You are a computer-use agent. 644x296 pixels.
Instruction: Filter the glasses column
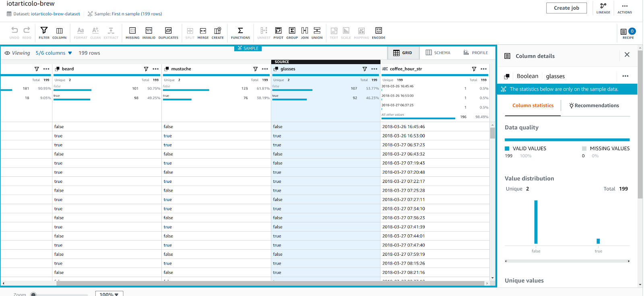pos(365,69)
